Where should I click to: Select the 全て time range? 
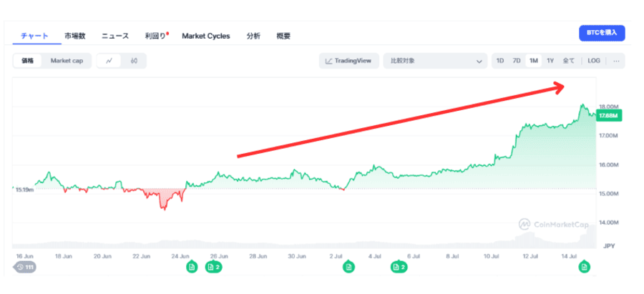pos(568,61)
